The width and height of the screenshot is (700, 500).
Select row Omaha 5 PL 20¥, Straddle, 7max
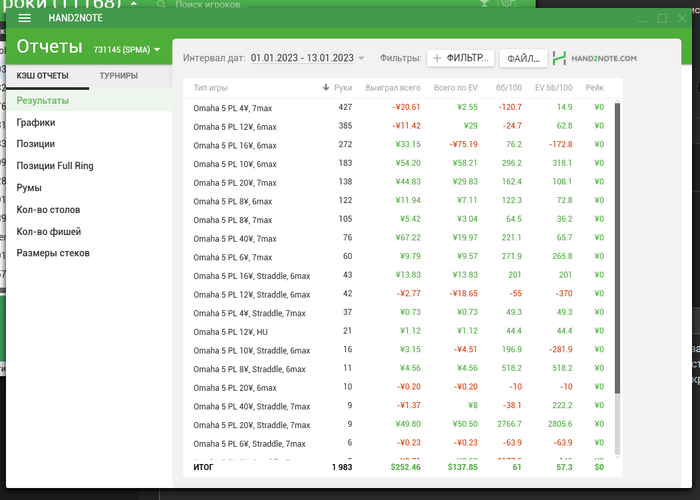(x=399, y=425)
